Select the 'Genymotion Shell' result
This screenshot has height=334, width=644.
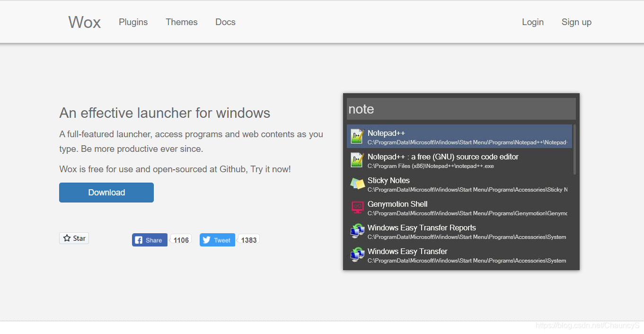click(x=397, y=204)
